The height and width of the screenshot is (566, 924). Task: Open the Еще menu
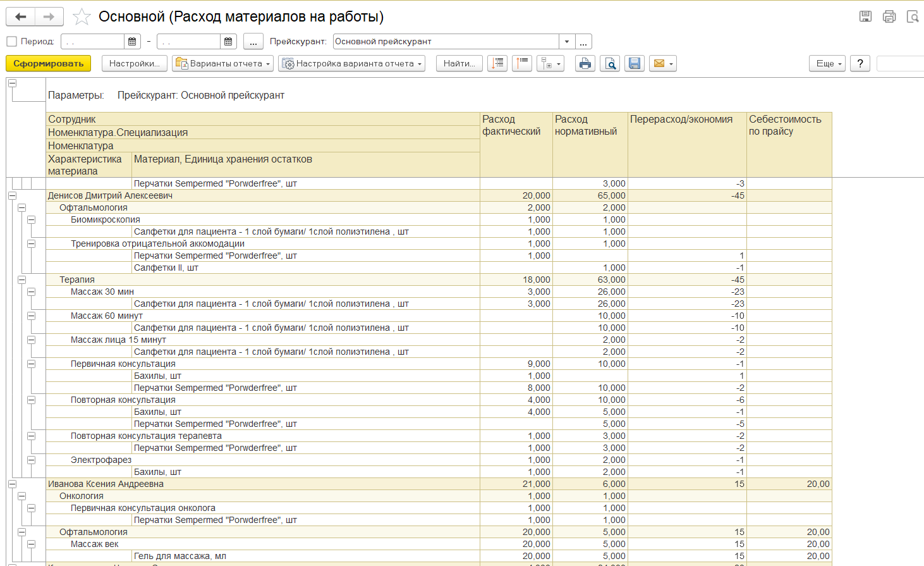pyautogui.click(x=827, y=63)
